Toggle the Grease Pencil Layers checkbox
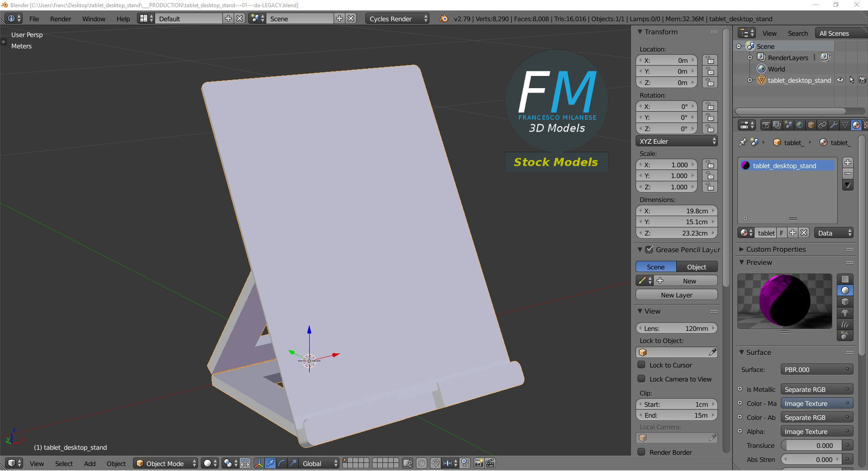This screenshot has height=471, width=868. (649, 250)
